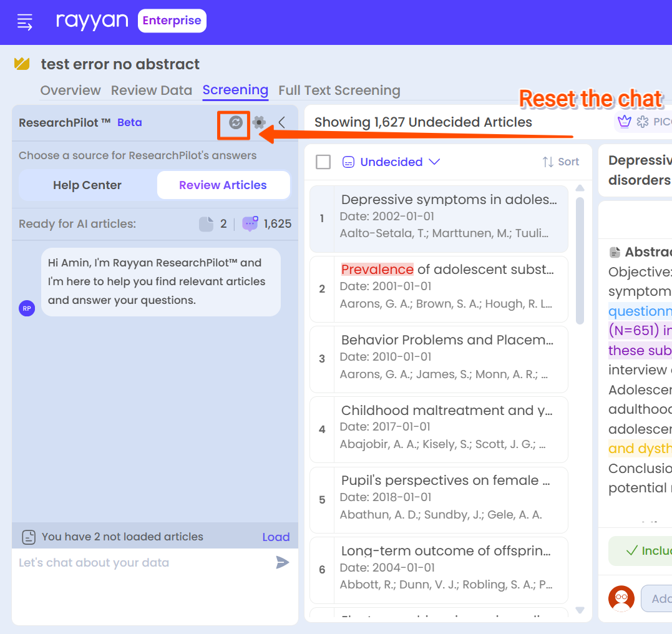Click the review folder icon beside title
The height and width of the screenshot is (634, 672).
[x=22, y=64]
